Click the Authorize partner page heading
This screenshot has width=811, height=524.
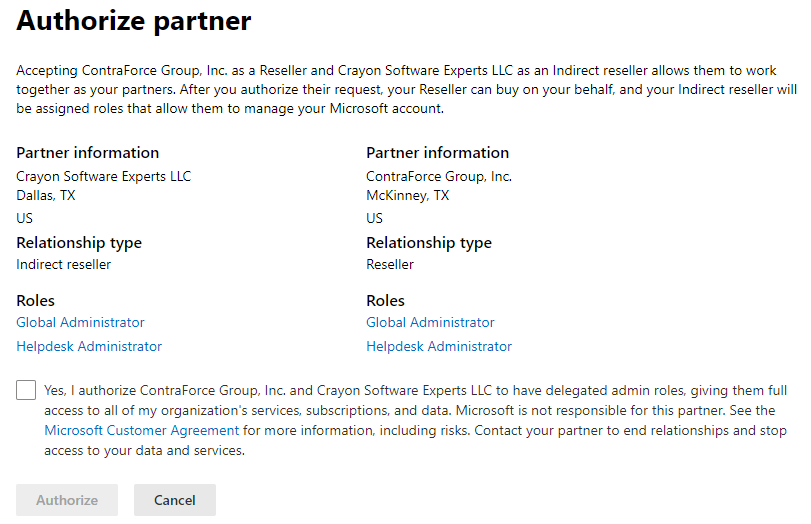[133, 21]
